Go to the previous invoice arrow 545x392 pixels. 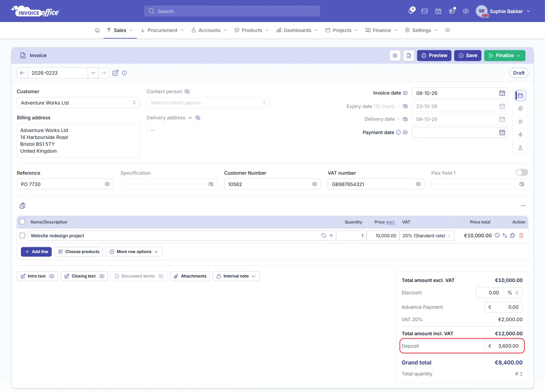[x=22, y=73]
